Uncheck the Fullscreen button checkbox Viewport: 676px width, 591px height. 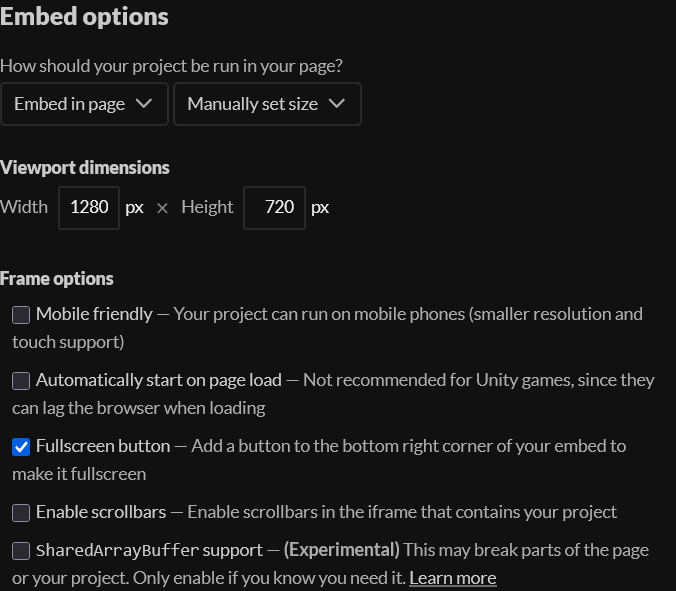(x=21, y=447)
